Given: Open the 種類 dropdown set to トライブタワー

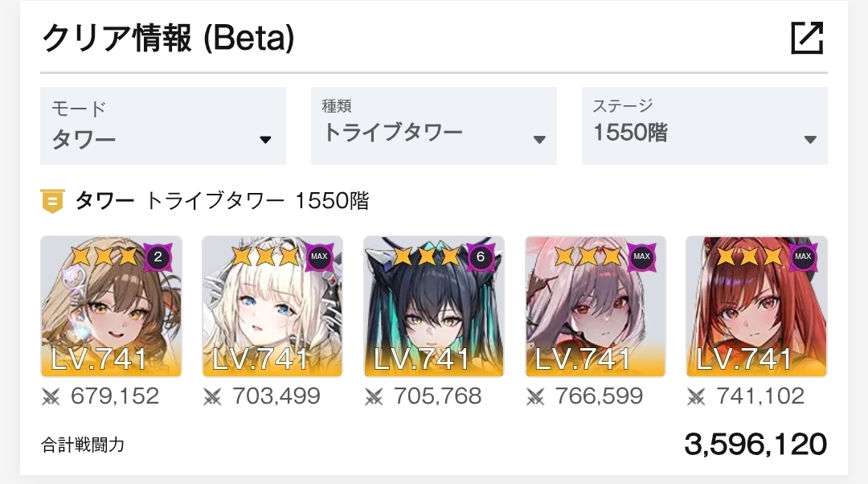Looking at the screenshot, I should click(434, 125).
